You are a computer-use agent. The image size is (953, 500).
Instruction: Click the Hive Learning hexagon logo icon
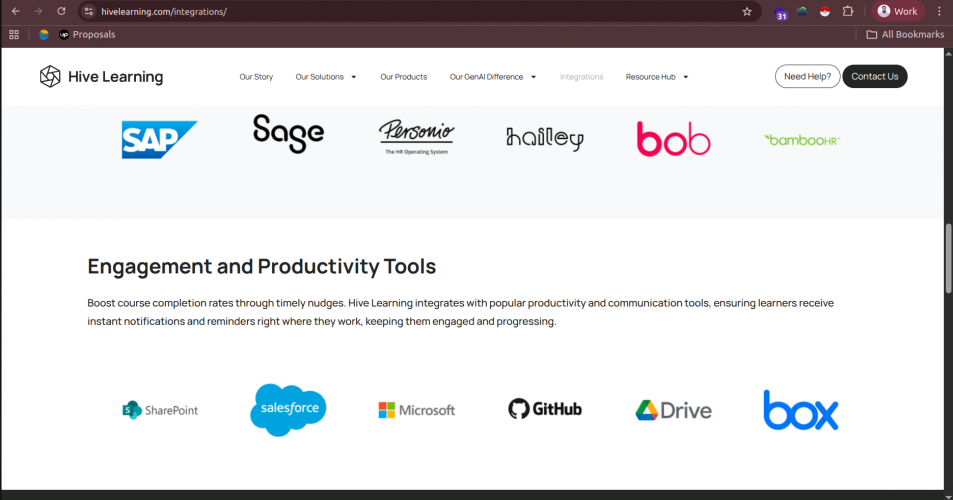[x=50, y=77]
